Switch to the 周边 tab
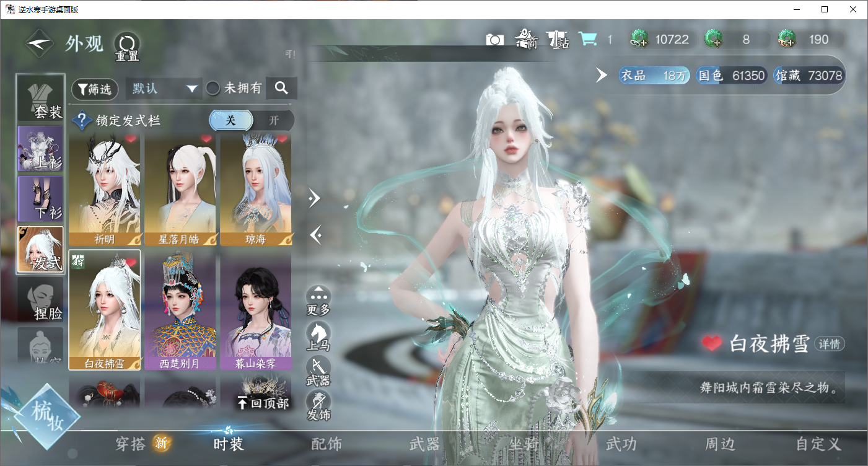This screenshot has width=868, height=466. (719, 444)
